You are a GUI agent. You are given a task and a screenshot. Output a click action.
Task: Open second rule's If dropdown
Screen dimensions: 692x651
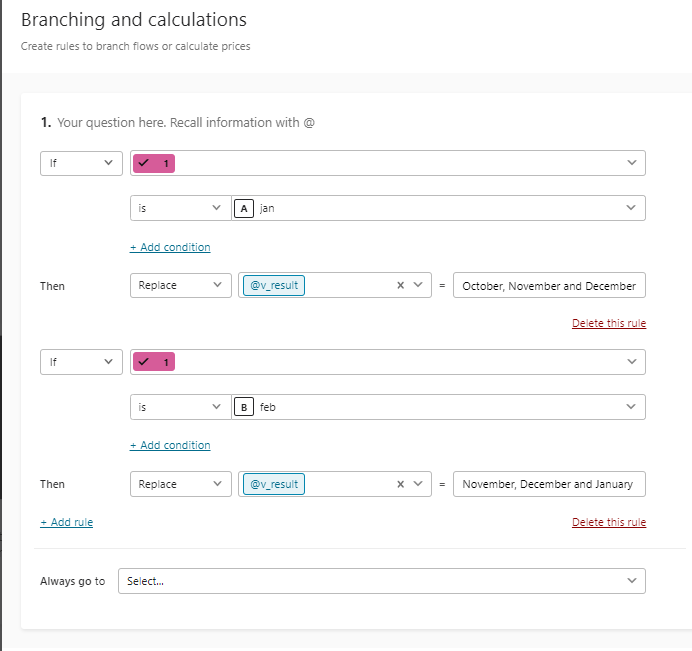81,362
